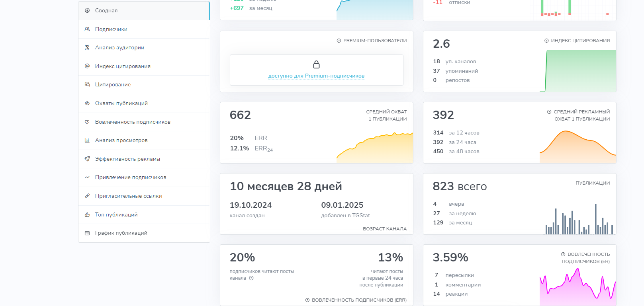Click the help icon beside ВОВЛЕЧЕННОСТЬ ПОДПИСЧИКОВ (ERR)

[307, 300]
